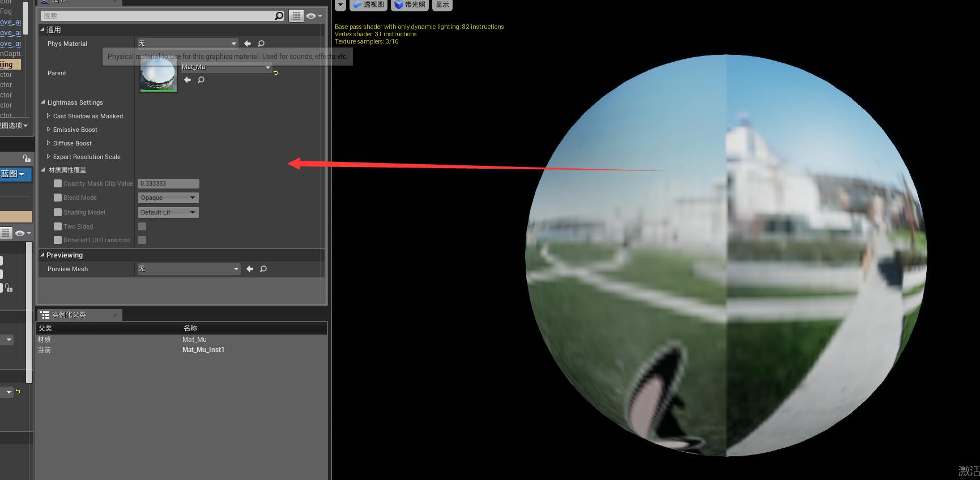Enable Two Sided override checkbox
Image resolution: width=980 pixels, height=480 pixels.
[x=58, y=226]
